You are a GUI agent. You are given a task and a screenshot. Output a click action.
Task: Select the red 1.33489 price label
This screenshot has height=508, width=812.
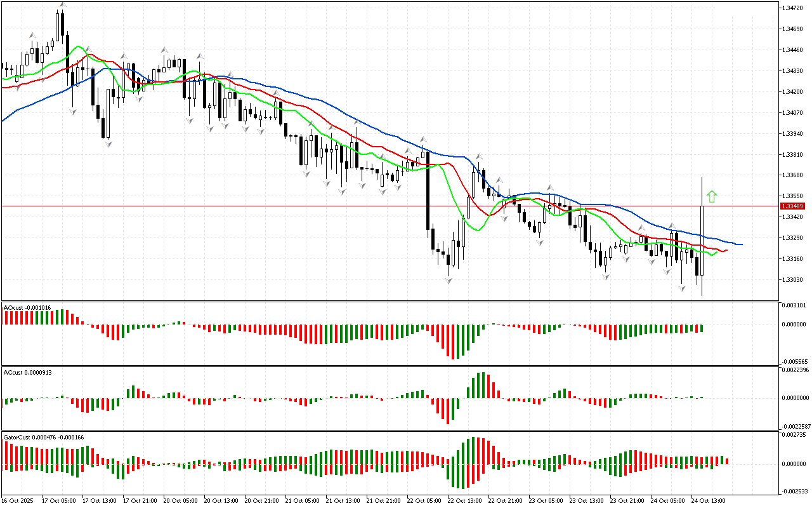[793, 206]
